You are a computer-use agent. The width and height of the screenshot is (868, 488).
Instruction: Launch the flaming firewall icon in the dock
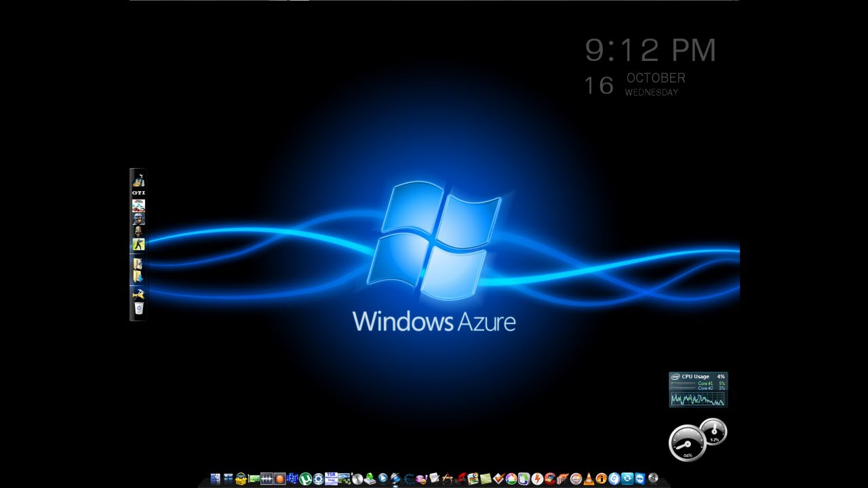tap(563, 479)
